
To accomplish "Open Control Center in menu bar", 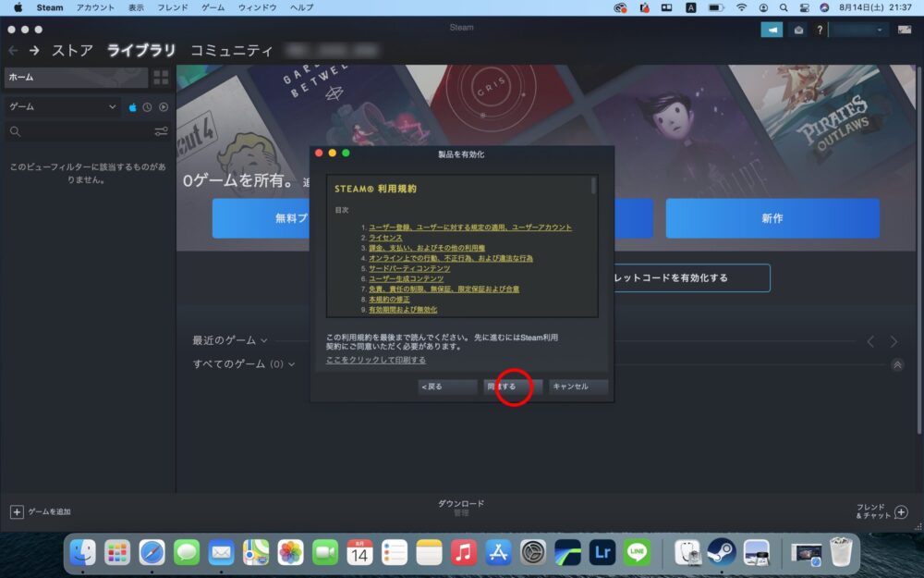I will pyautogui.click(x=804, y=7).
